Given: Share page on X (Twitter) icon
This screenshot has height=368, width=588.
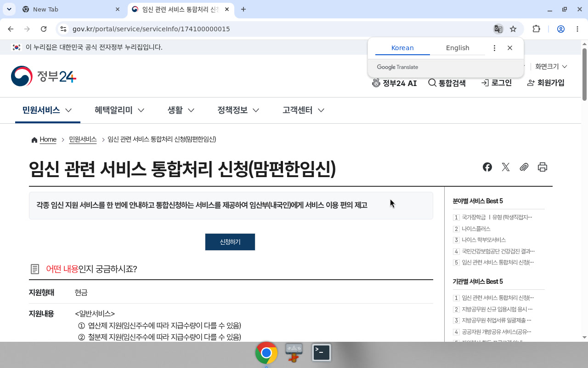Looking at the screenshot, I should (x=506, y=167).
